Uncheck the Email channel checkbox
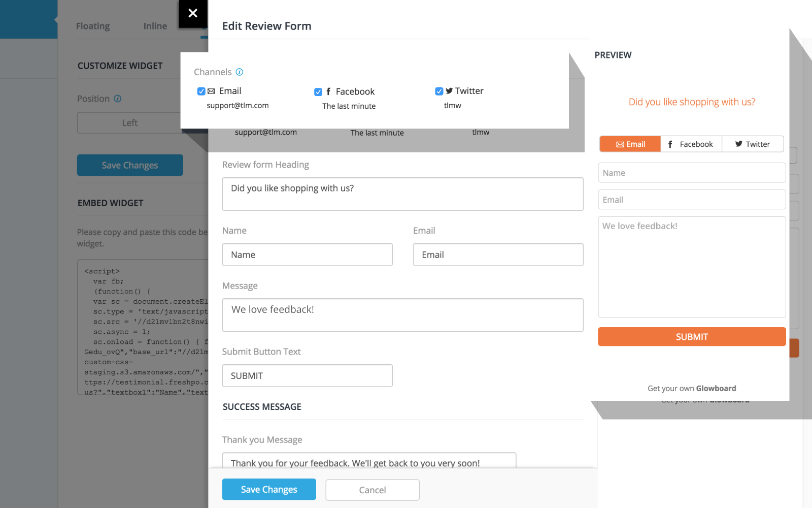Image resolution: width=812 pixels, height=508 pixels. [x=201, y=91]
